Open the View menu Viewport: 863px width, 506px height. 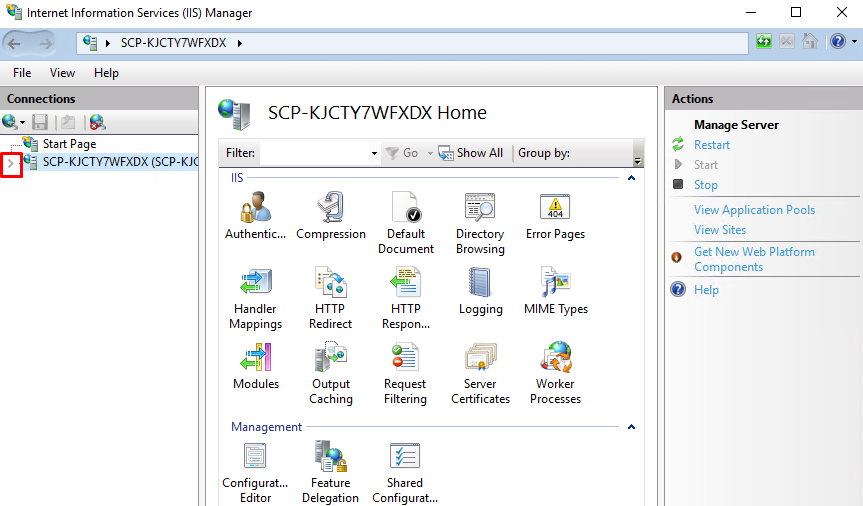pyautogui.click(x=62, y=73)
